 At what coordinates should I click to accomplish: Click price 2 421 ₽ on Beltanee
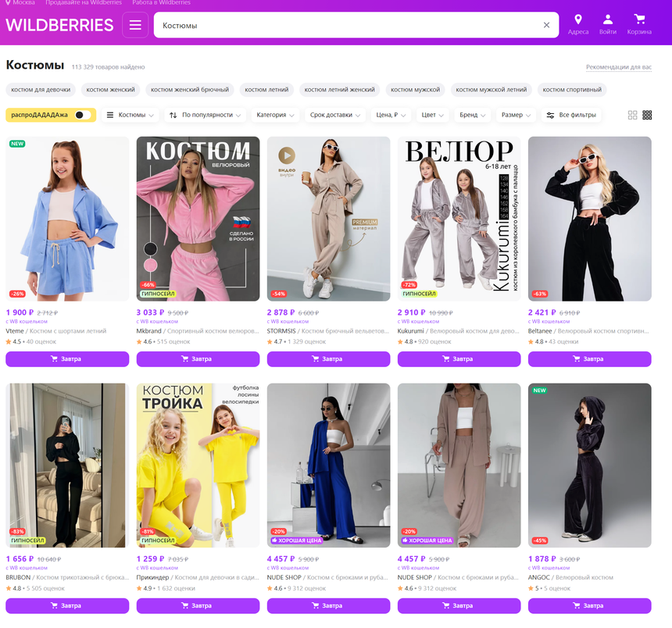pos(542,312)
